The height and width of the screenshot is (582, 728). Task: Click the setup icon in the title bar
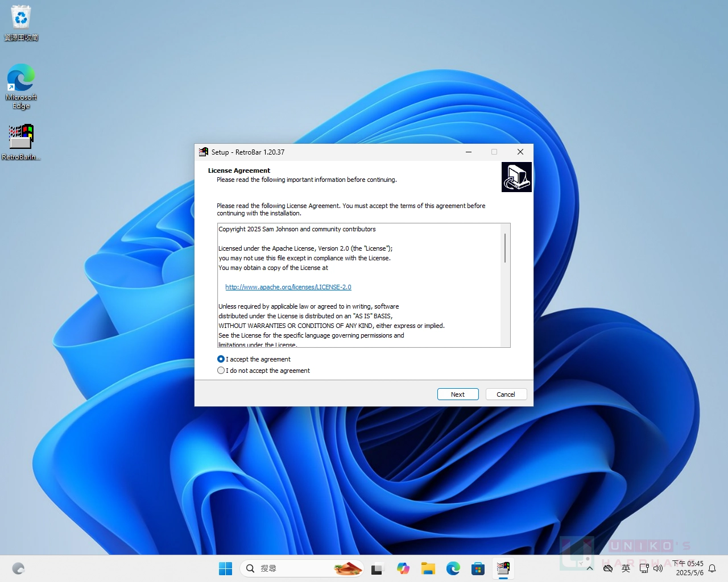pos(204,152)
